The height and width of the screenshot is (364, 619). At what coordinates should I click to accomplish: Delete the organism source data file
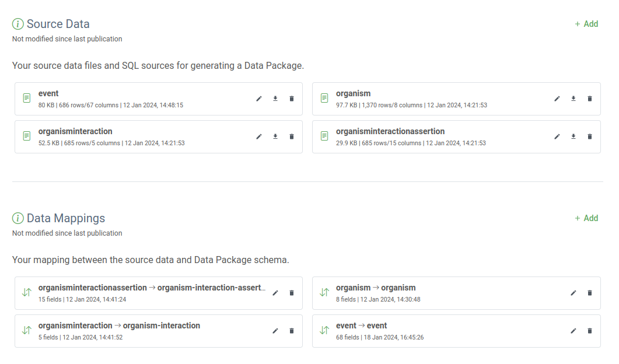[x=590, y=99]
